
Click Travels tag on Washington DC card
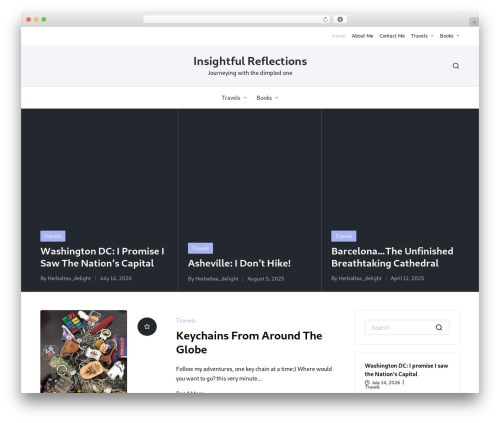pyautogui.click(x=53, y=236)
